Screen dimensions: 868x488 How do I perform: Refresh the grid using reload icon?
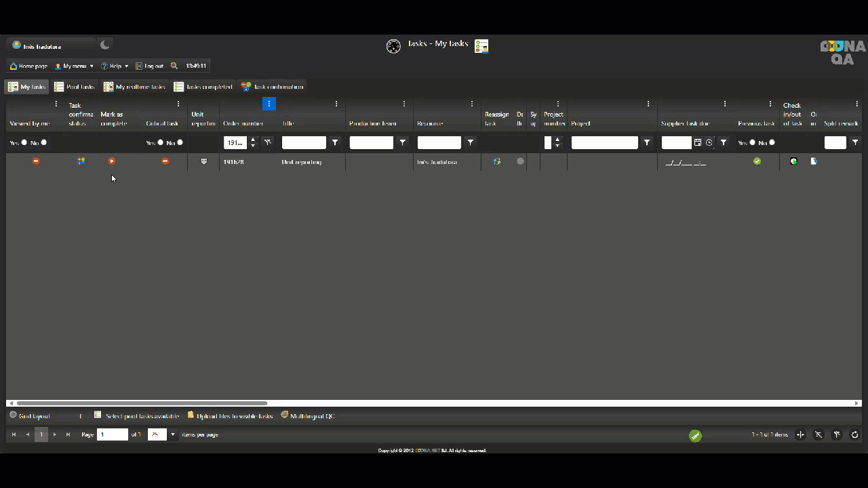tap(855, 434)
